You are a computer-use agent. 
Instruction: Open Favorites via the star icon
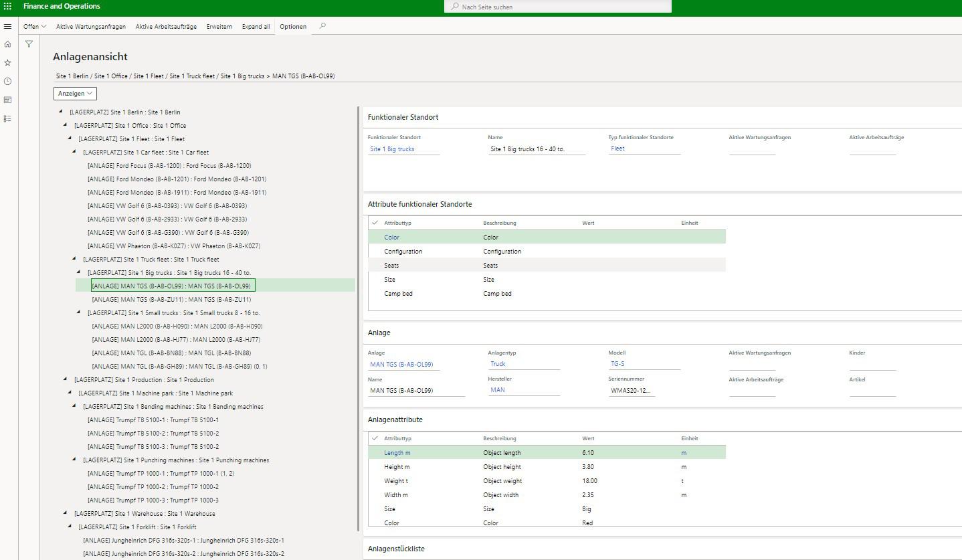(x=7, y=62)
